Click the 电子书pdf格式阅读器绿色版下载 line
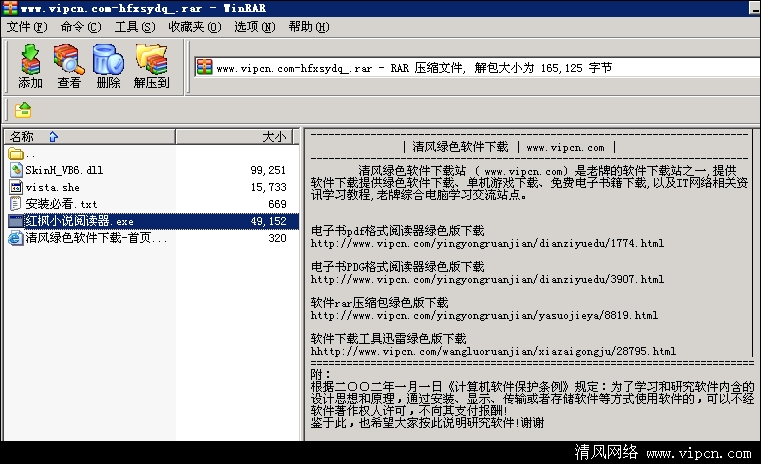Image resolution: width=761 pixels, height=464 pixels. (x=397, y=231)
